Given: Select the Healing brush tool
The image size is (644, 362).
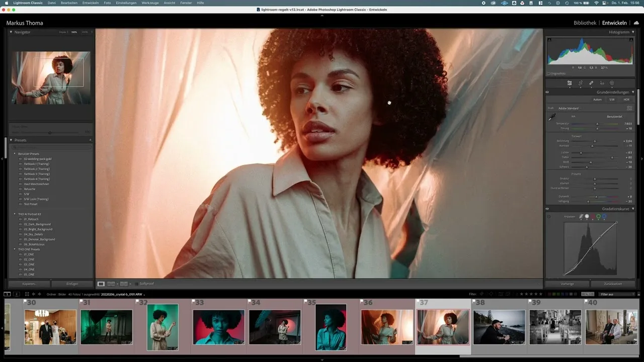Looking at the screenshot, I should tap(591, 83).
